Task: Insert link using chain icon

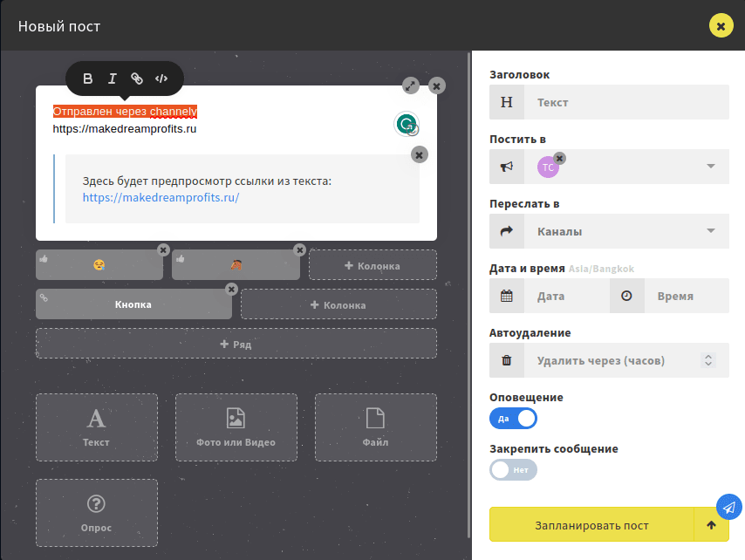Action: click(x=136, y=79)
